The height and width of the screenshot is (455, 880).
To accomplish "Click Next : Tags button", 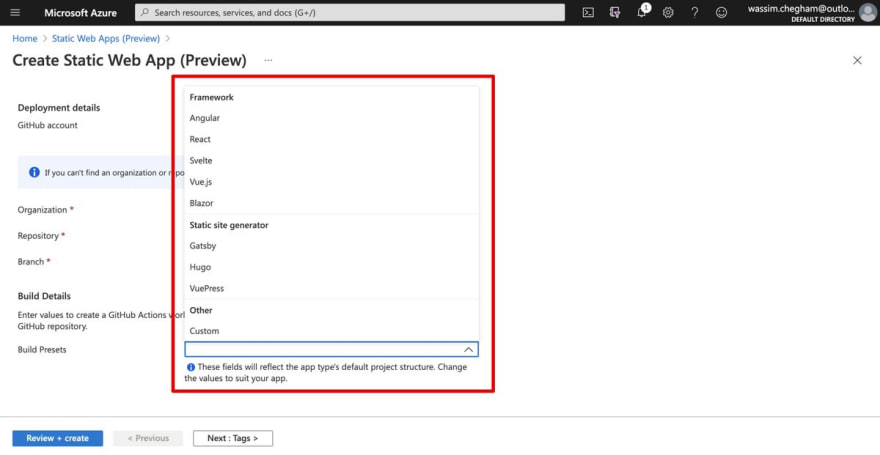I will (233, 438).
